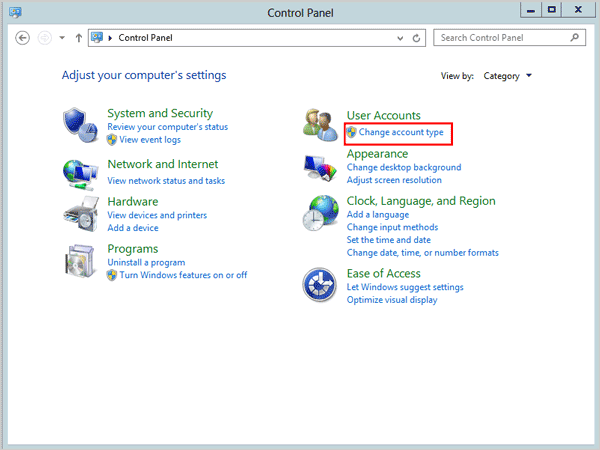This screenshot has width=600, height=450.
Task: Open View event logs
Action: coord(150,140)
